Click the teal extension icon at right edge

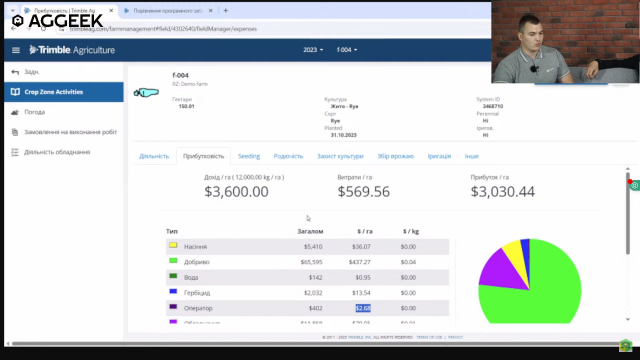[x=635, y=185]
